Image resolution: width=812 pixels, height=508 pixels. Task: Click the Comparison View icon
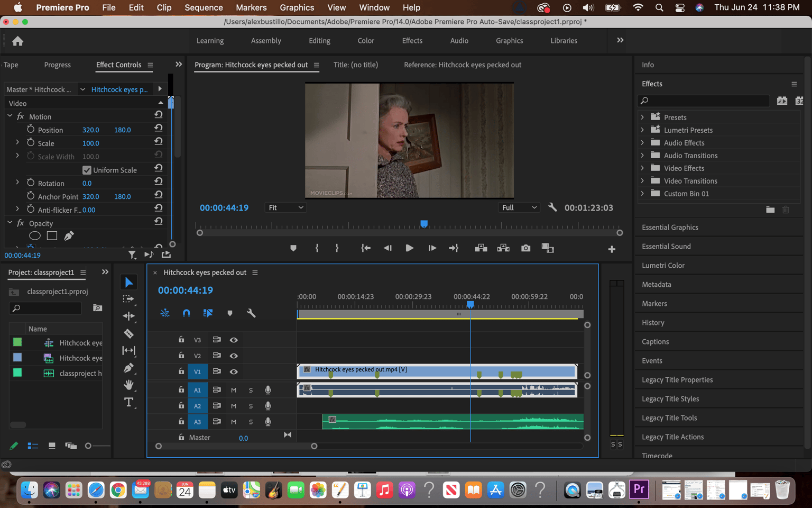click(548, 248)
